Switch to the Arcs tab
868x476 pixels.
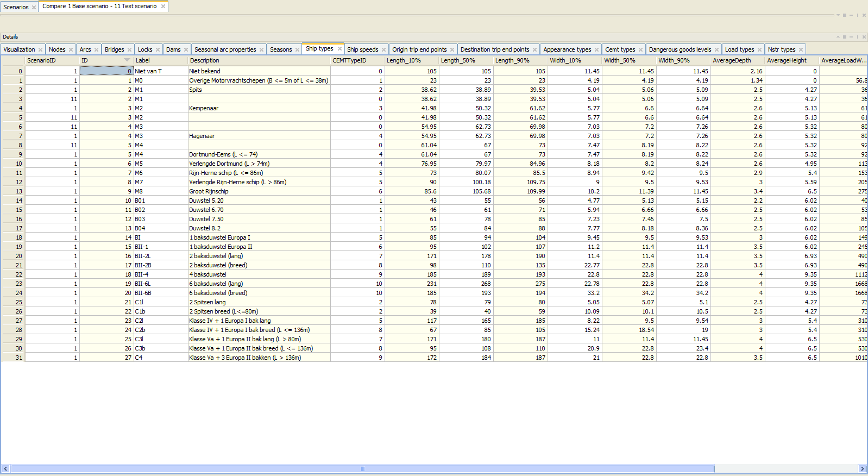point(85,49)
